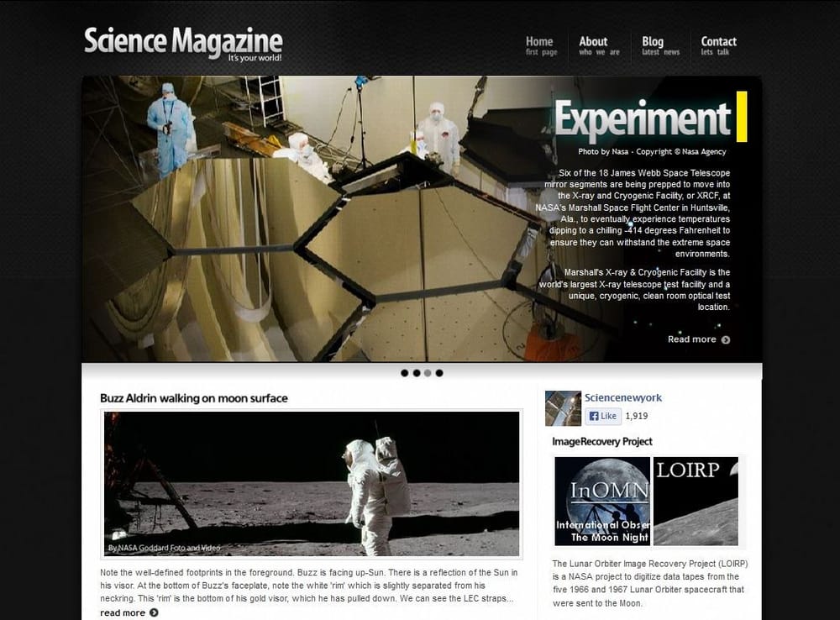Select the fourth slider dot
840x620 pixels.
[439, 373]
